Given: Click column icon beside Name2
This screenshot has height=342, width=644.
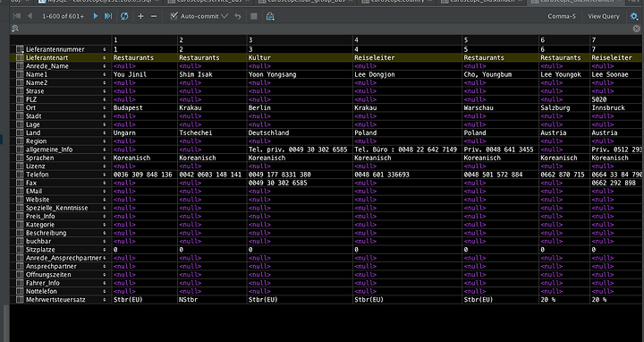Looking at the screenshot, I should coord(20,82).
